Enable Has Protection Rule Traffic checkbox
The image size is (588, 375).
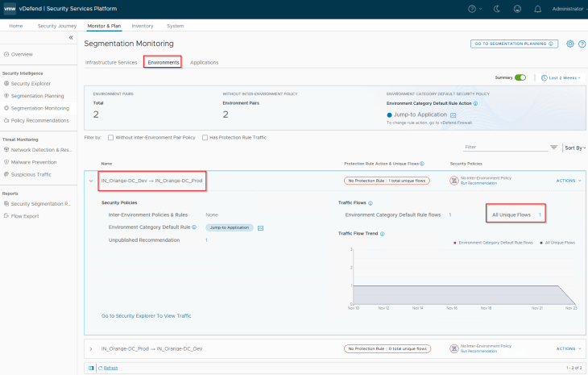pyautogui.click(x=205, y=137)
